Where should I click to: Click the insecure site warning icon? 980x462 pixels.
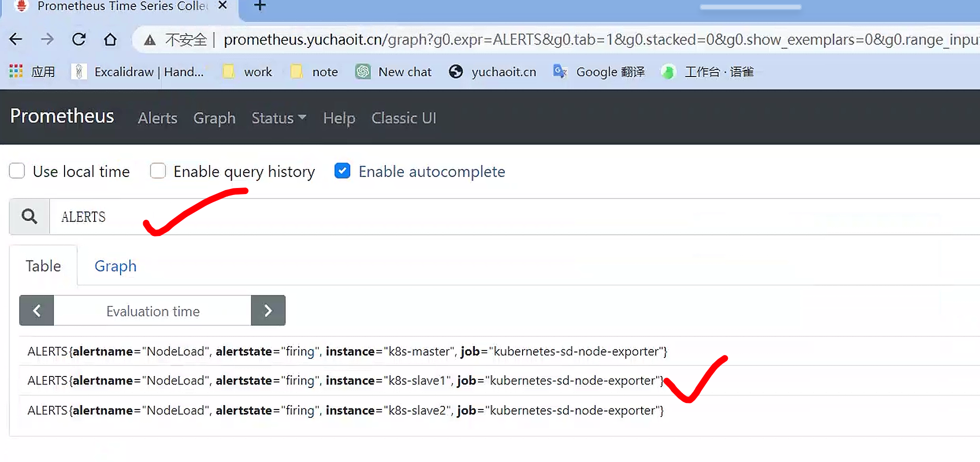click(x=150, y=40)
